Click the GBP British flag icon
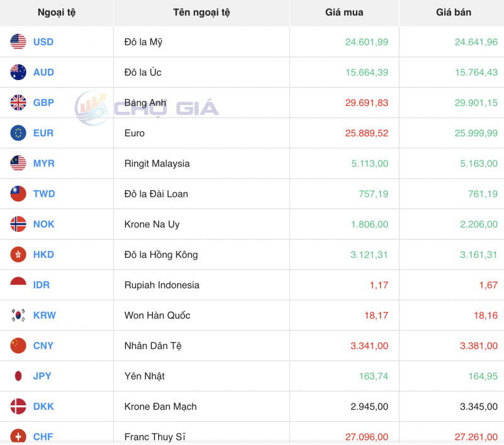 (17, 103)
